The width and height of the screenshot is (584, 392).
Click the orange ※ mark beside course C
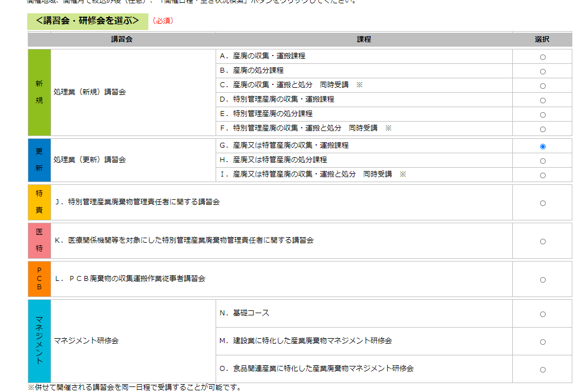[x=359, y=85]
